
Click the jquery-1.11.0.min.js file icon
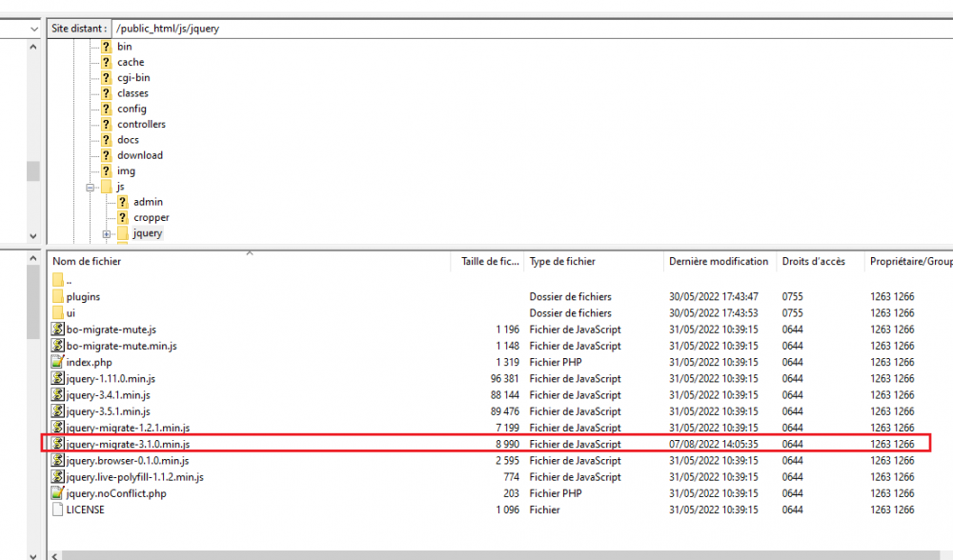tap(58, 378)
